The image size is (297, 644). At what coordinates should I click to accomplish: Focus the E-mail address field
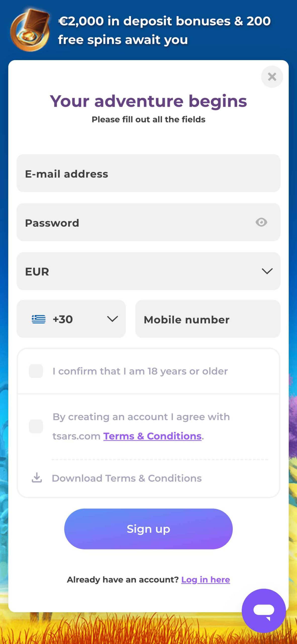coord(148,173)
